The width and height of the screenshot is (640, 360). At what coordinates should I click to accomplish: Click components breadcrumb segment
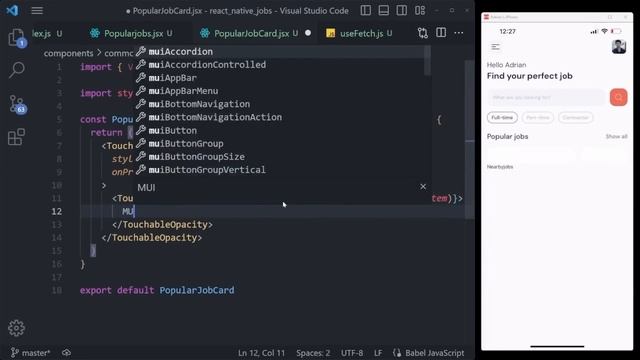68,53
